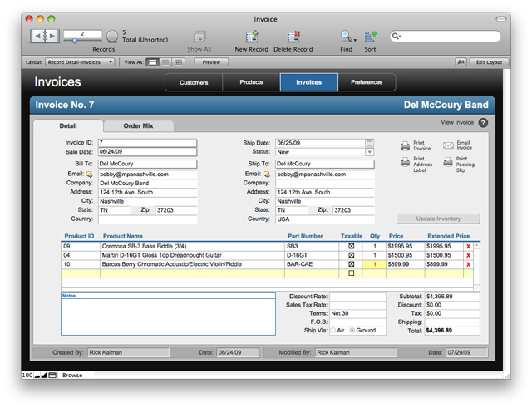Expand the Status dropdown arrow
This screenshot has height=408, width=532.
pos(370,152)
